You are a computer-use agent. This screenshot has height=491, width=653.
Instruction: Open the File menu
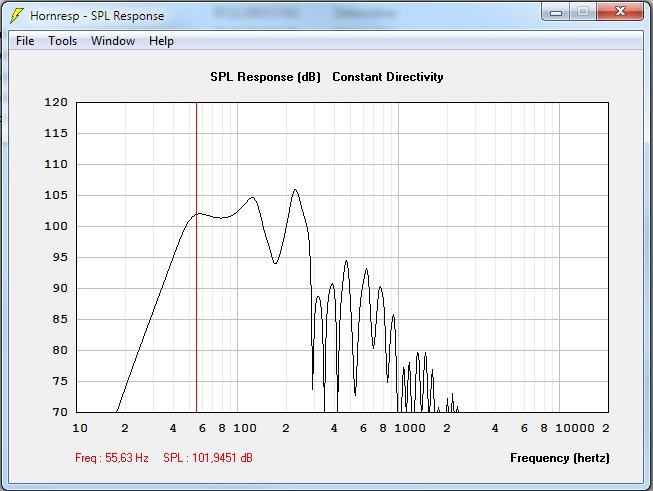(25, 41)
